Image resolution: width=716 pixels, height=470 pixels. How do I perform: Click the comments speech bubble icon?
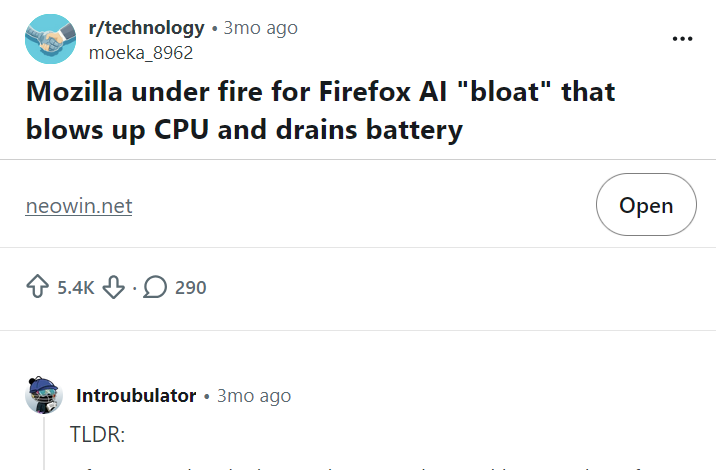tap(155, 288)
